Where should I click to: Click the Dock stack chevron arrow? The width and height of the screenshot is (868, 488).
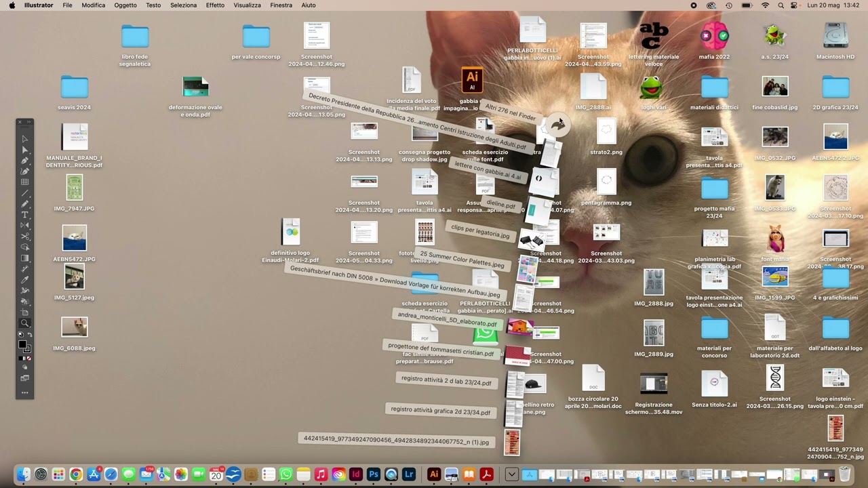[512, 474]
